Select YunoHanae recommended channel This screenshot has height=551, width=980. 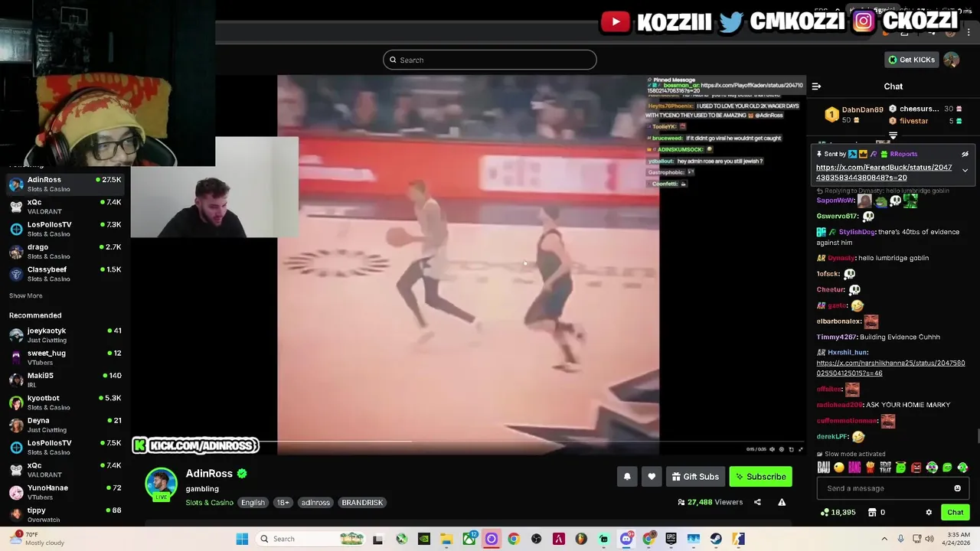tap(65, 492)
